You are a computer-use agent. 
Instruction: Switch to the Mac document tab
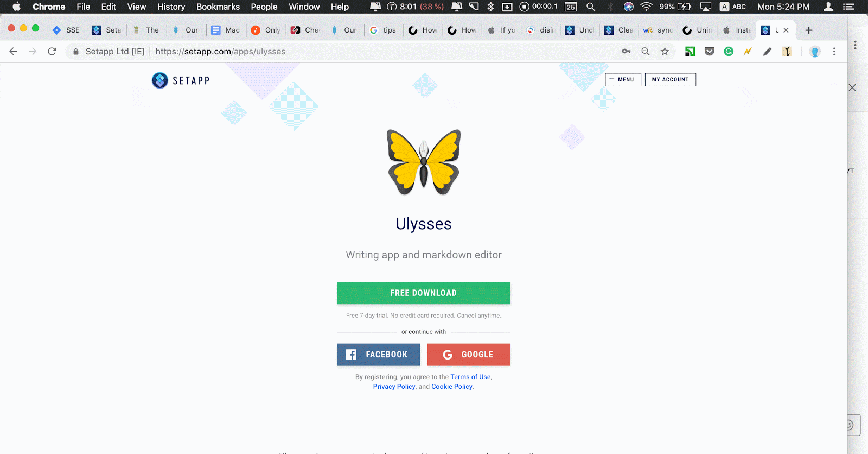coord(226,30)
